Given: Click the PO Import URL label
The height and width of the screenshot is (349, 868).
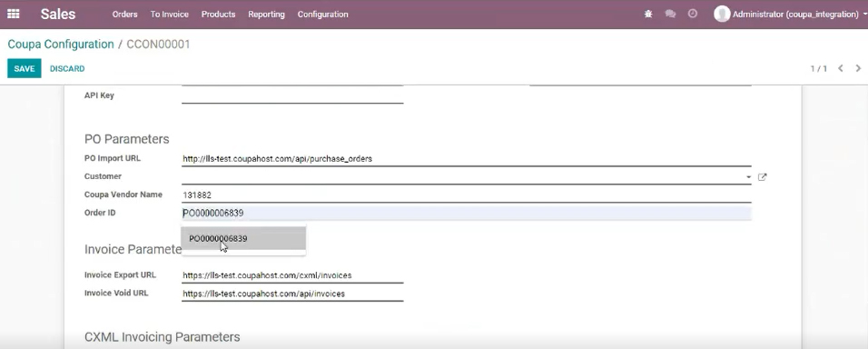Looking at the screenshot, I should click(113, 158).
